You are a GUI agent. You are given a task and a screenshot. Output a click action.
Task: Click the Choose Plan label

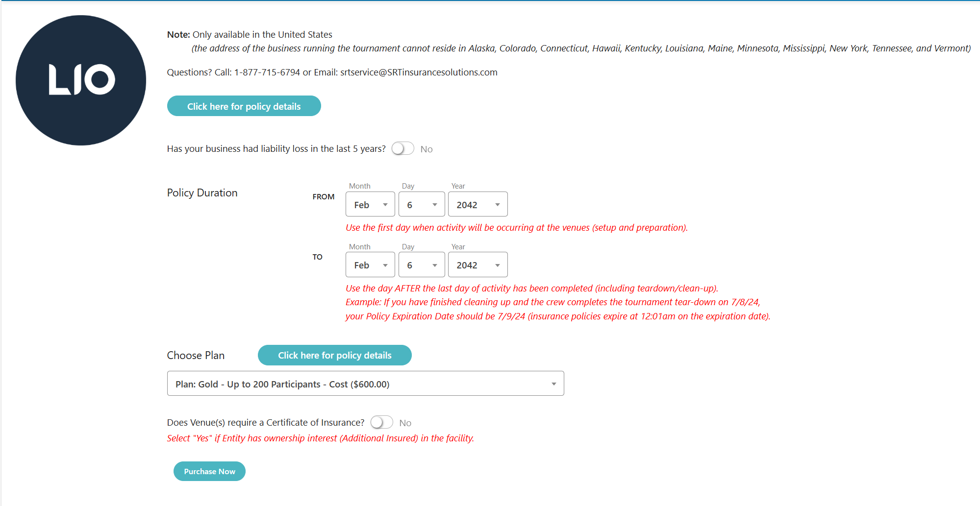point(196,356)
